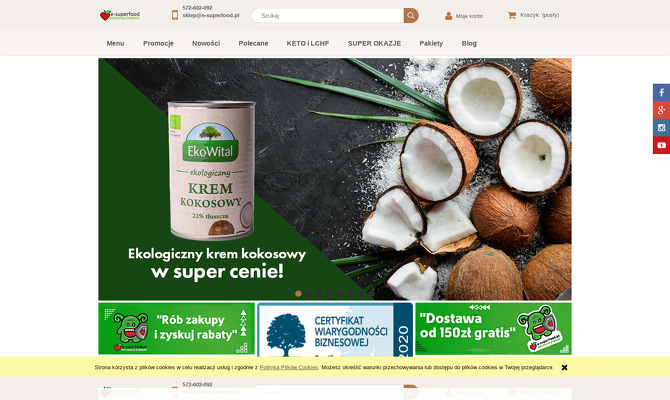Open the Facebook sidebar icon
670x400 pixels.
point(661,93)
